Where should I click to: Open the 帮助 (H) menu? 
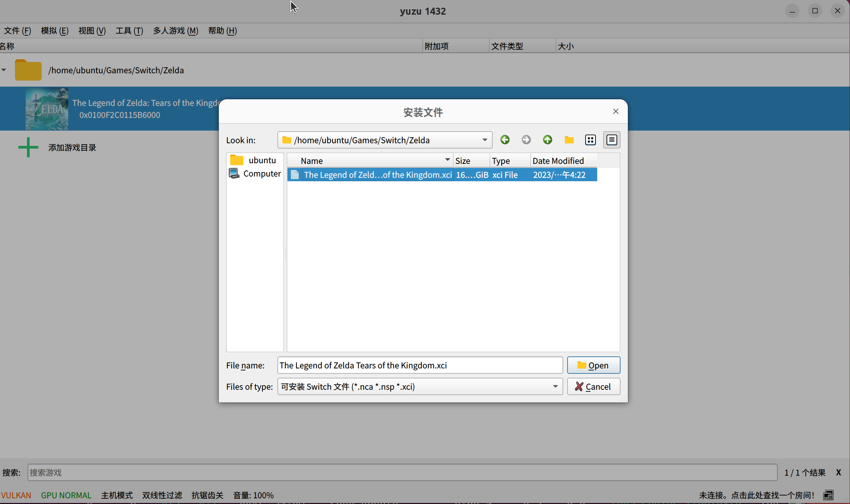coord(222,31)
